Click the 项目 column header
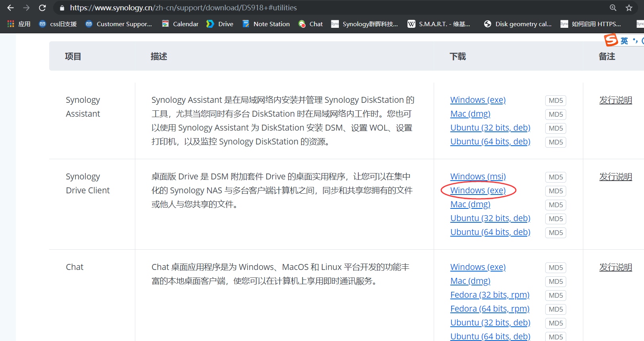The width and height of the screenshot is (644, 341). pyautogui.click(x=73, y=56)
